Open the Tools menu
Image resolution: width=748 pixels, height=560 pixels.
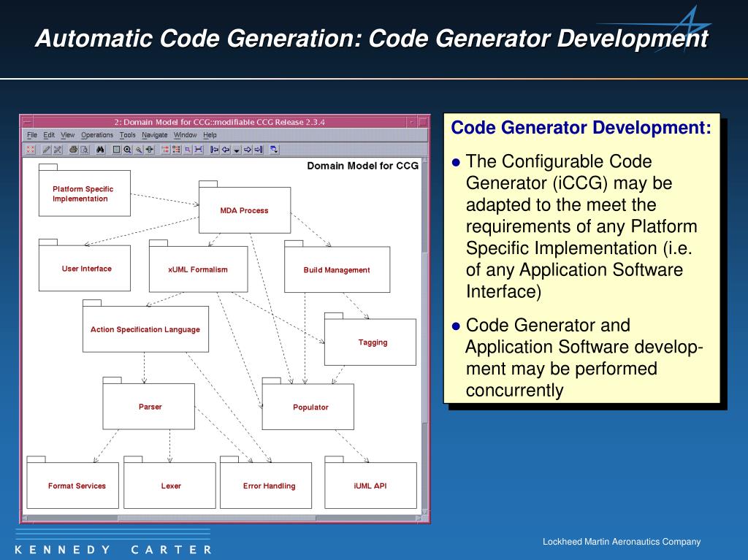tap(127, 135)
